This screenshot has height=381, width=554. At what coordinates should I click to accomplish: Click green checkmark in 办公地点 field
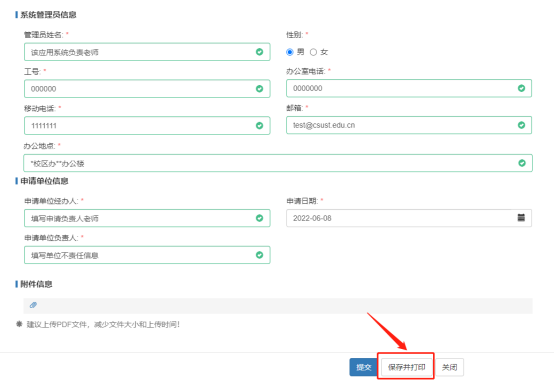[x=522, y=163]
